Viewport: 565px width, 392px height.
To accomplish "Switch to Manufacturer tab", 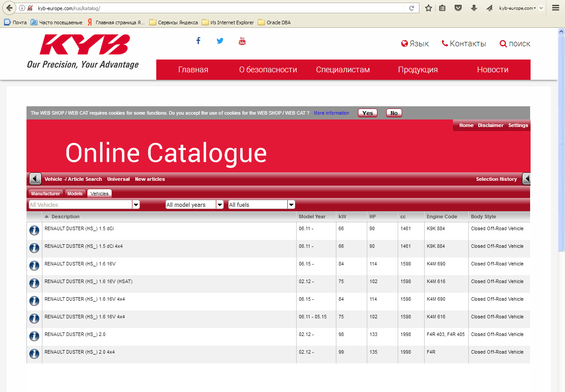I will coord(45,194).
